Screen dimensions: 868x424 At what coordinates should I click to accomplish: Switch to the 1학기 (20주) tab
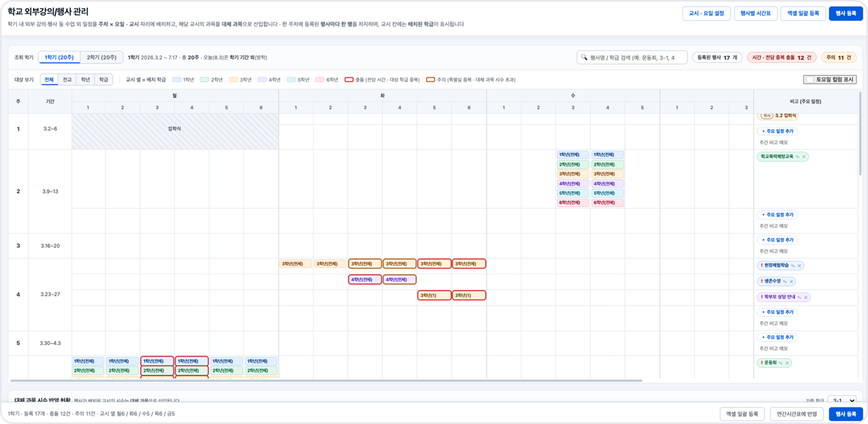coord(59,57)
